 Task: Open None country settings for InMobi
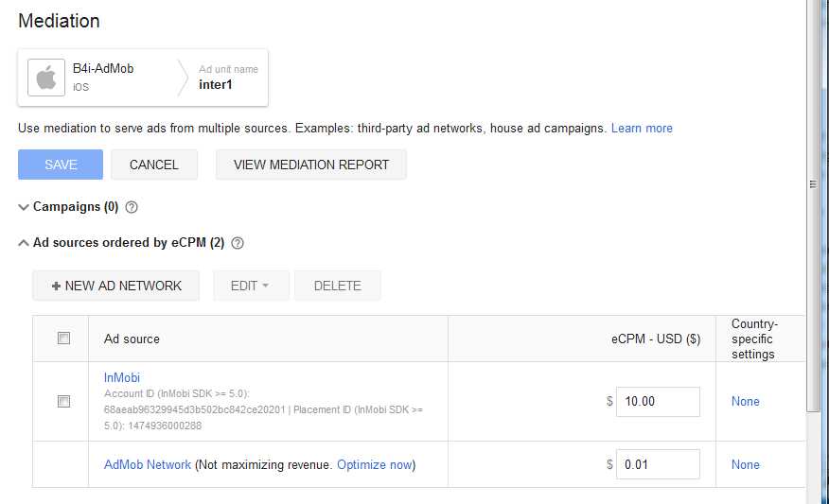point(746,402)
